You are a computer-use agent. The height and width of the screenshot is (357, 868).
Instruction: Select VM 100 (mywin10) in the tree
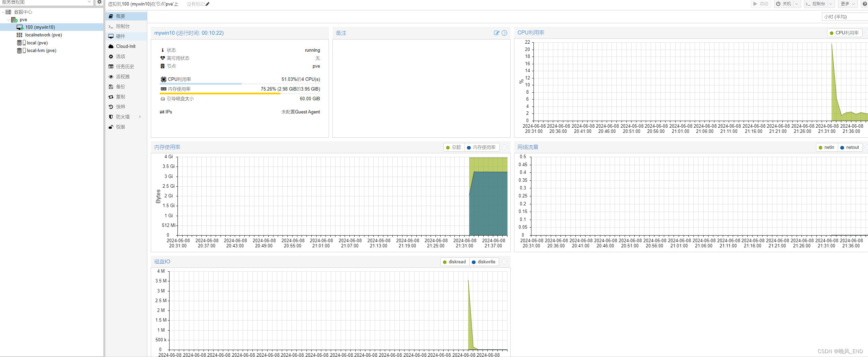point(52,27)
